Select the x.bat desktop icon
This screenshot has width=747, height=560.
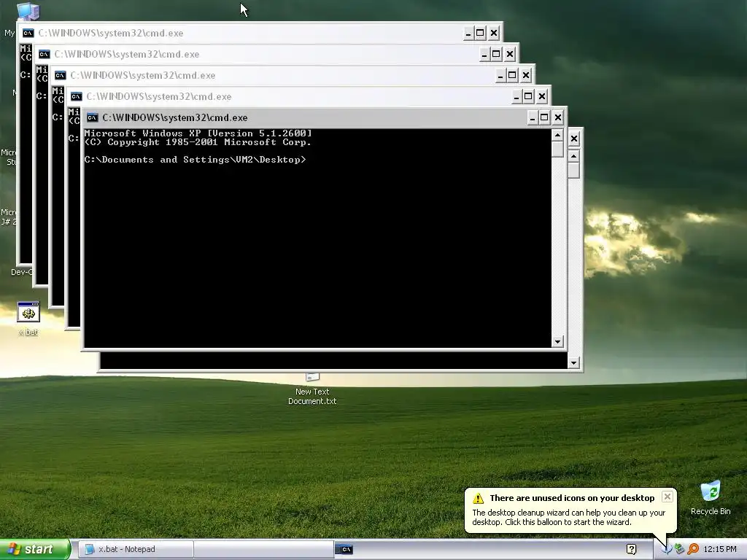(28, 318)
